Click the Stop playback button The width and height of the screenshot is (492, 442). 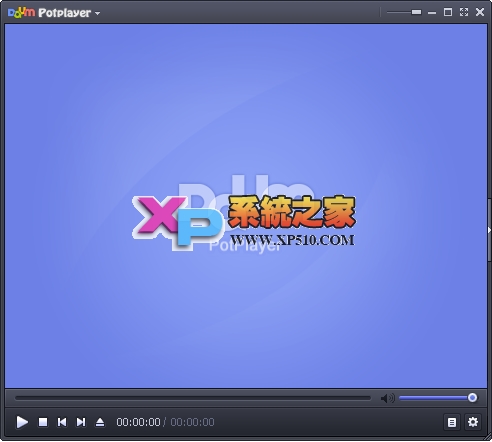click(x=43, y=422)
